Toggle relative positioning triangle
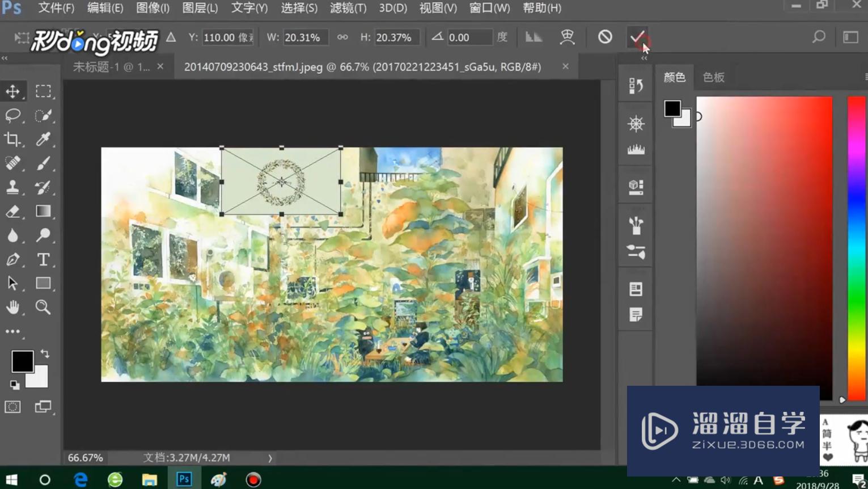The image size is (868, 489). [171, 37]
